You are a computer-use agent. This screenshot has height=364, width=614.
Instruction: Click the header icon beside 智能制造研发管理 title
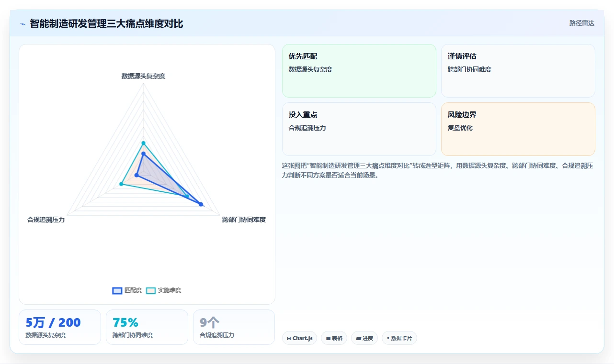click(x=23, y=24)
